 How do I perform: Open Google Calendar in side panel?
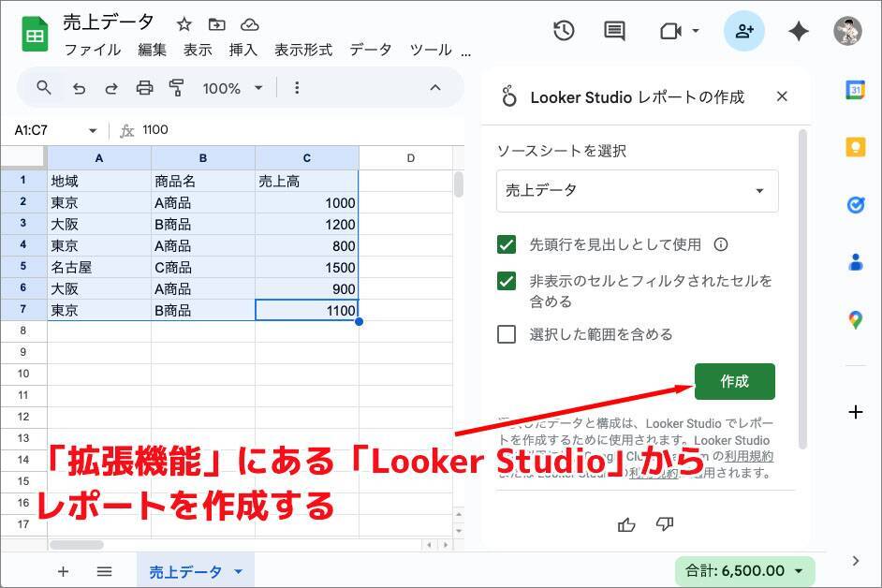coord(855,90)
